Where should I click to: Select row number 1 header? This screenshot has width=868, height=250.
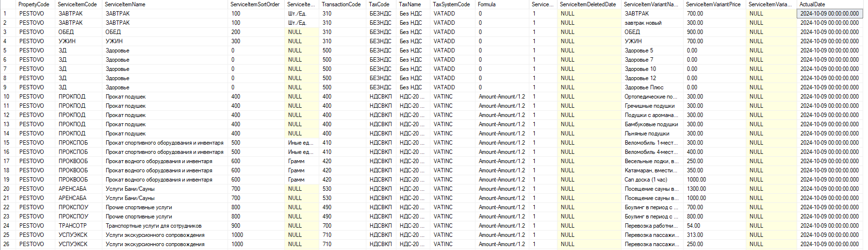click(x=5, y=14)
